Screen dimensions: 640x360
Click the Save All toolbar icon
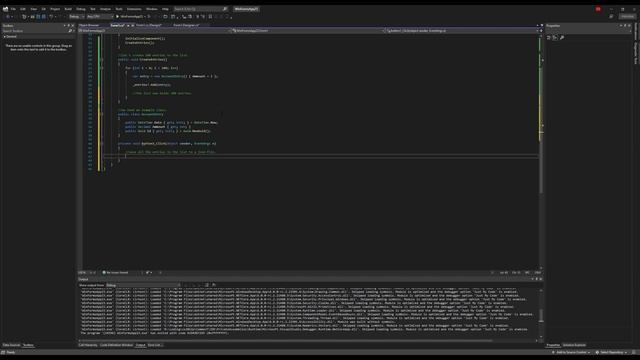point(44,16)
